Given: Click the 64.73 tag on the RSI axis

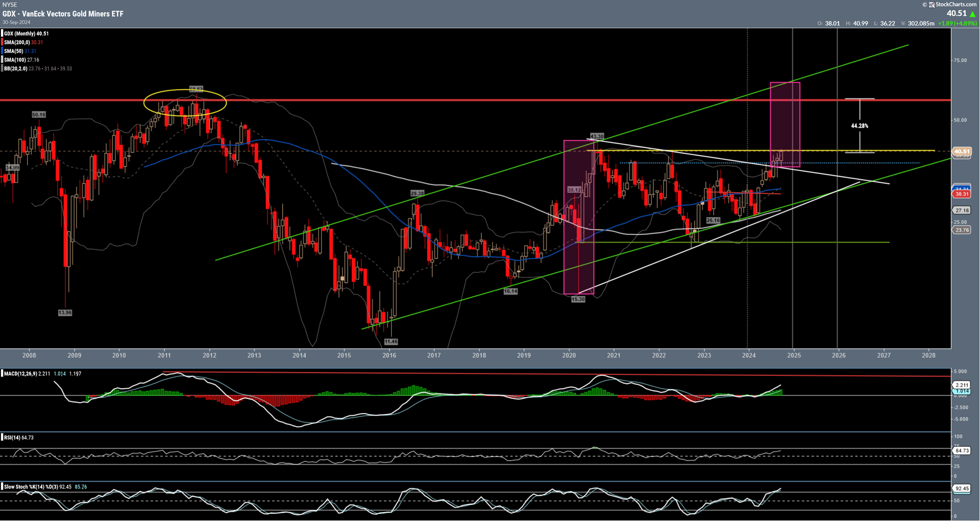Looking at the screenshot, I should (x=962, y=451).
